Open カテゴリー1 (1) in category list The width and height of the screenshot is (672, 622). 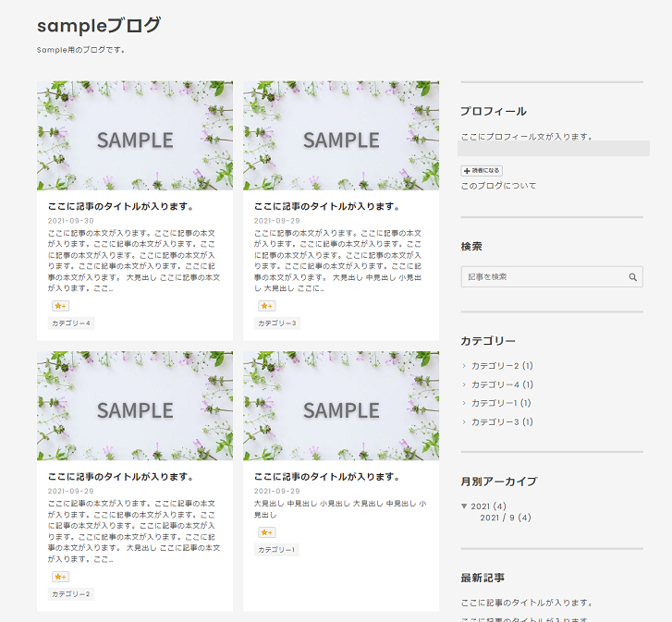click(501, 403)
